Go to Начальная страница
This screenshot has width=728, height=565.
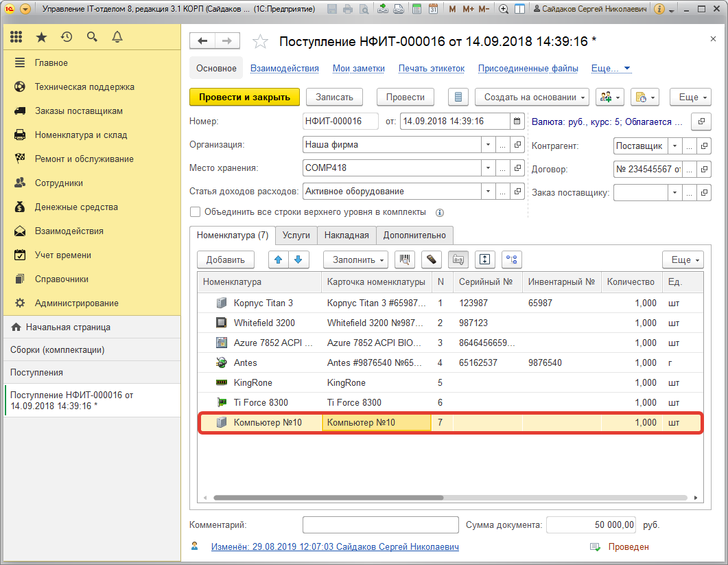pyautogui.click(x=92, y=327)
